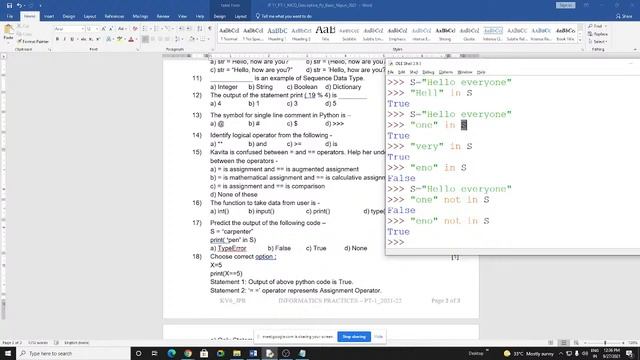Click Replace in Editing group
Image resolution: width=640 pixels, height=360 pixels.
click(598, 34)
